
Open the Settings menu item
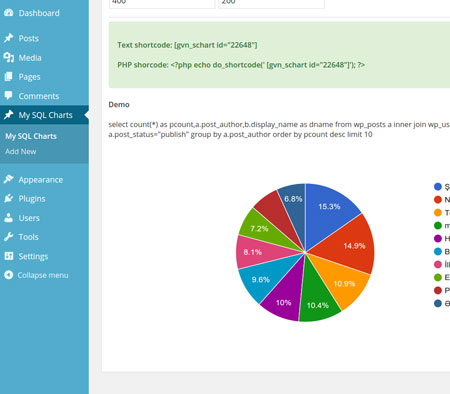[x=33, y=256]
